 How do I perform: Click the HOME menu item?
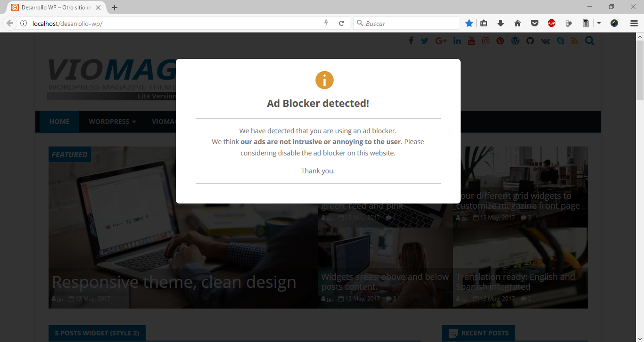[59, 122]
